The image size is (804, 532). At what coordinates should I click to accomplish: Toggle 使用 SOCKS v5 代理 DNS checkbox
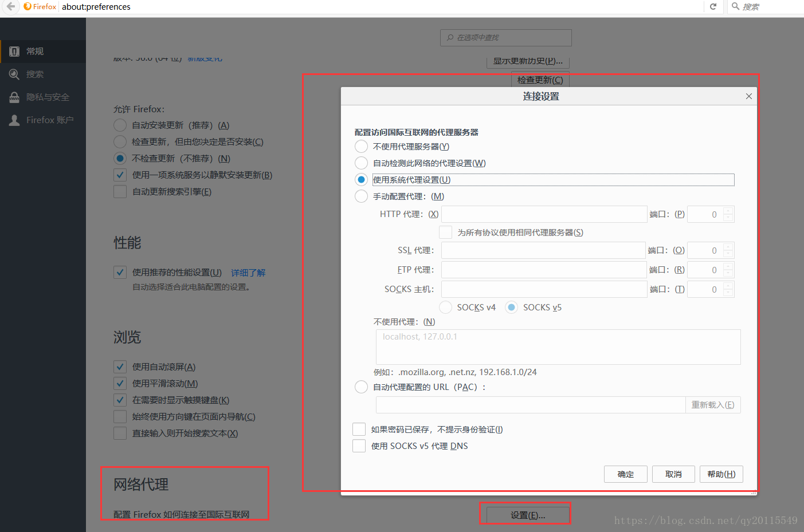tap(359, 446)
